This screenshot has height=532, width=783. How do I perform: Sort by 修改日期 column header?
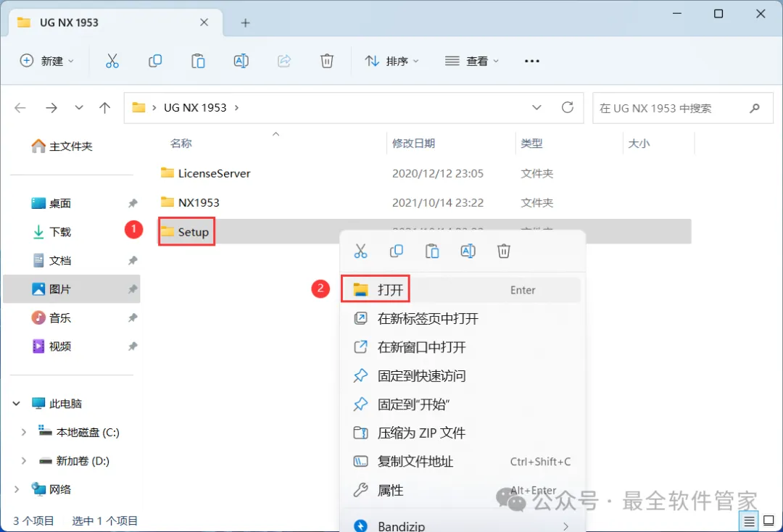tap(413, 144)
